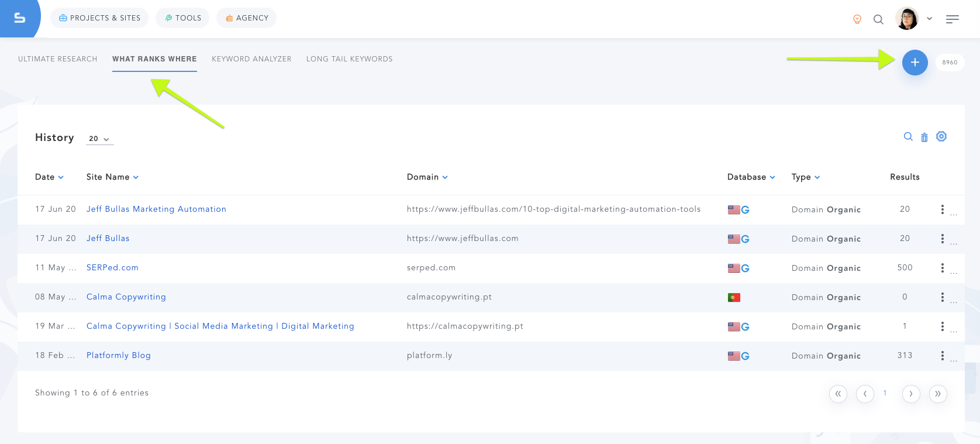The height and width of the screenshot is (444, 980).
Task: Click the serped.com domain cell
Action: tap(432, 268)
